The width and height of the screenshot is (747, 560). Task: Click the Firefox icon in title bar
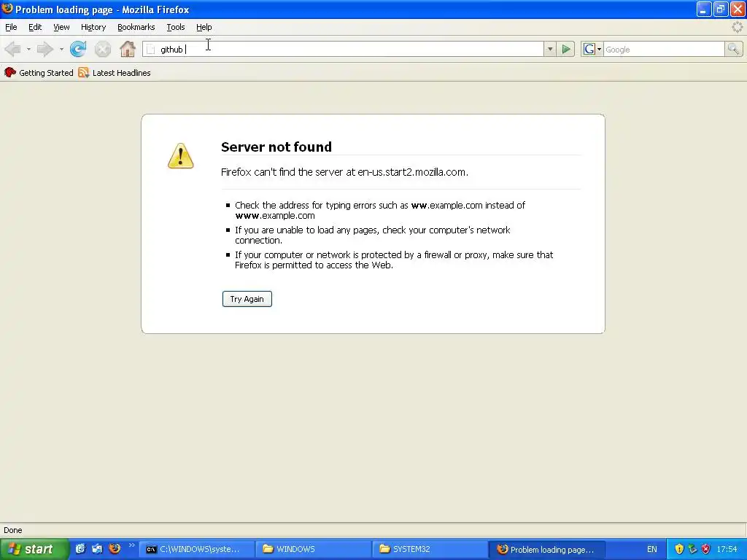pos(7,9)
